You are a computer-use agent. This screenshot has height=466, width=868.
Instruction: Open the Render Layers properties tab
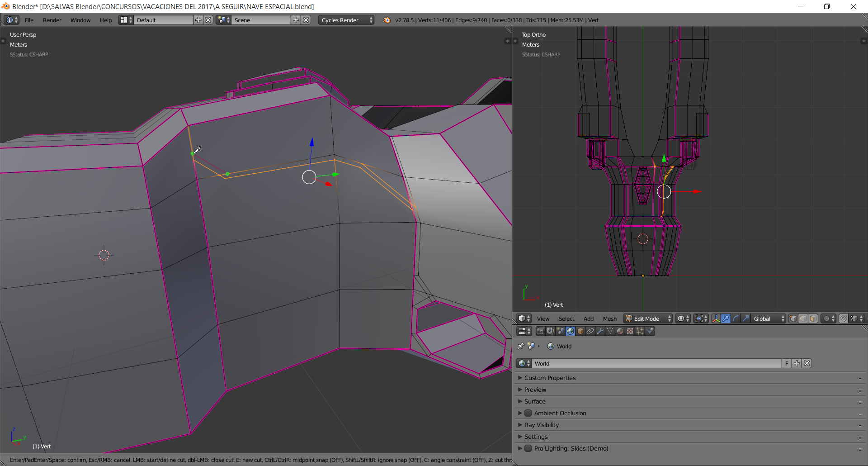(551, 331)
